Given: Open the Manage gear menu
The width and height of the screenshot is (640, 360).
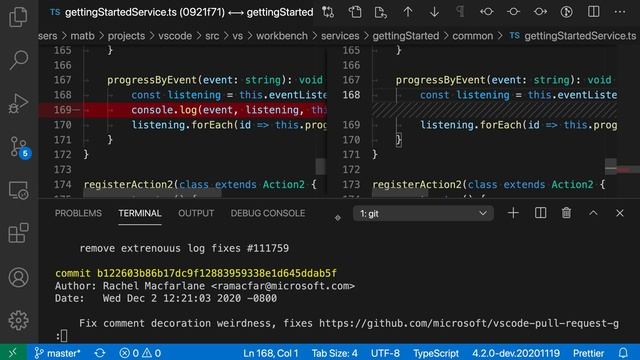Looking at the screenshot, I should click(18, 320).
